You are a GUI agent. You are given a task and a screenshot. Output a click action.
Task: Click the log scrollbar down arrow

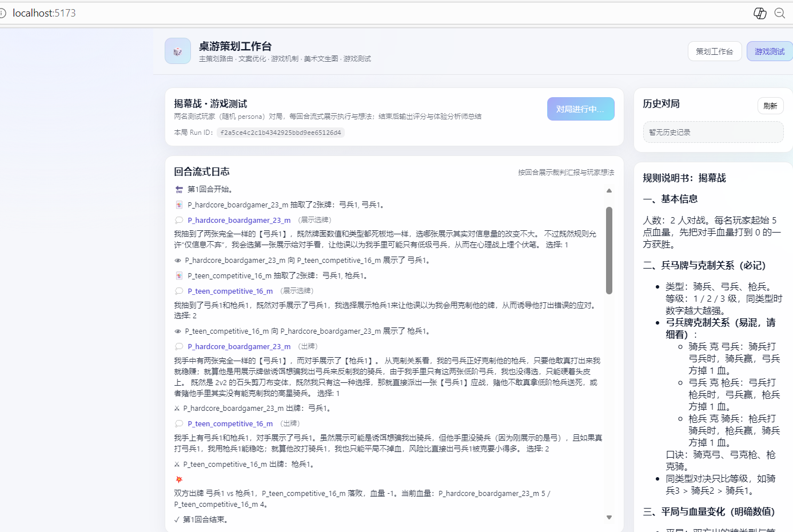coord(609,517)
